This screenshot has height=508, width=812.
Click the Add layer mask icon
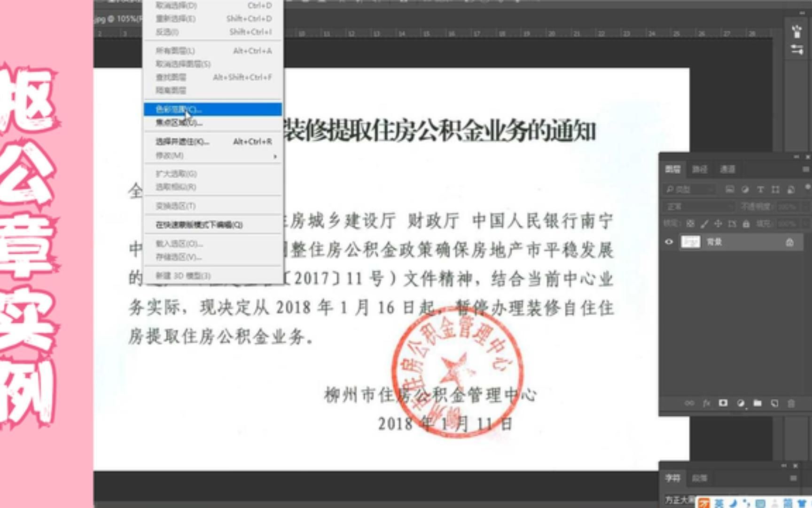tap(723, 403)
